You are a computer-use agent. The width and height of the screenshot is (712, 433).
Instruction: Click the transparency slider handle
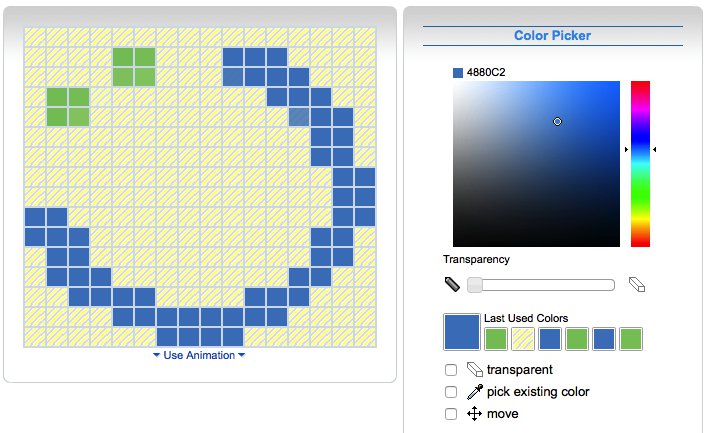tap(475, 285)
